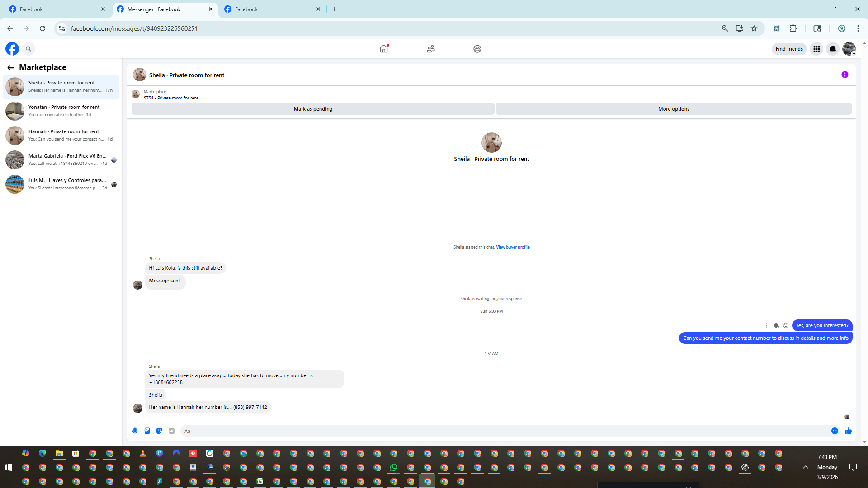
Task: Open the sticker picker icon
Action: pos(159,431)
